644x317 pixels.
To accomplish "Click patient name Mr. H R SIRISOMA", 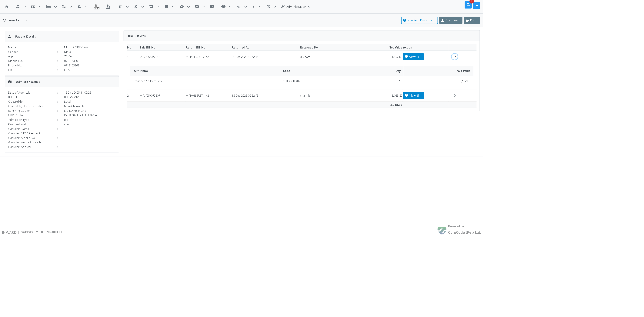I will point(76,47).
